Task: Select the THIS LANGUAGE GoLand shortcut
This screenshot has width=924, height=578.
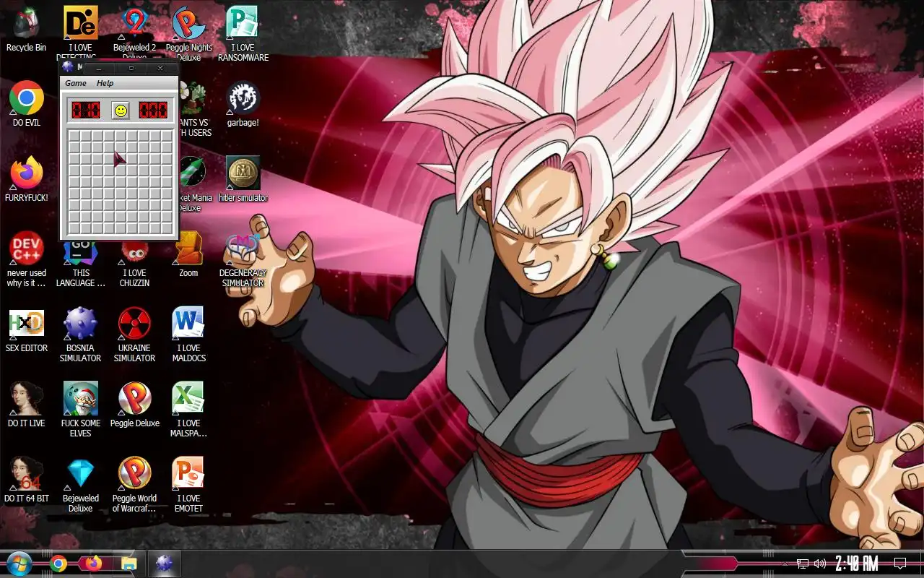Action: pyautogui.click(x=80, y=264)
